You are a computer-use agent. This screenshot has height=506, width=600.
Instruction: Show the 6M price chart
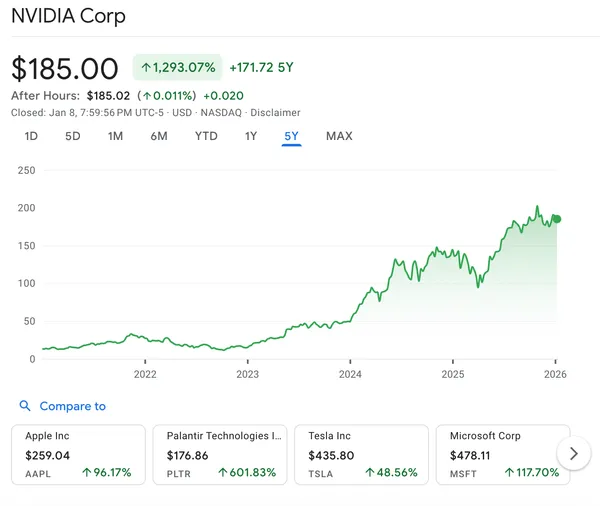click(x=159, y=136)
